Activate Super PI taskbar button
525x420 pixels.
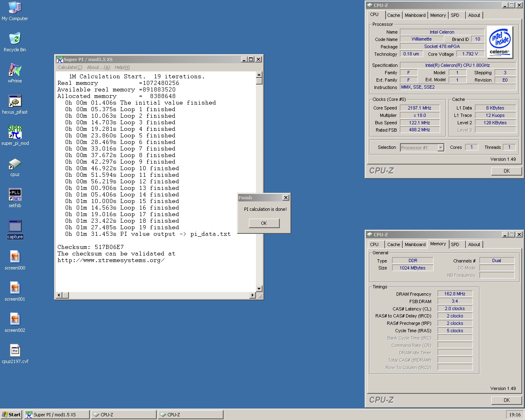(57, 415)
